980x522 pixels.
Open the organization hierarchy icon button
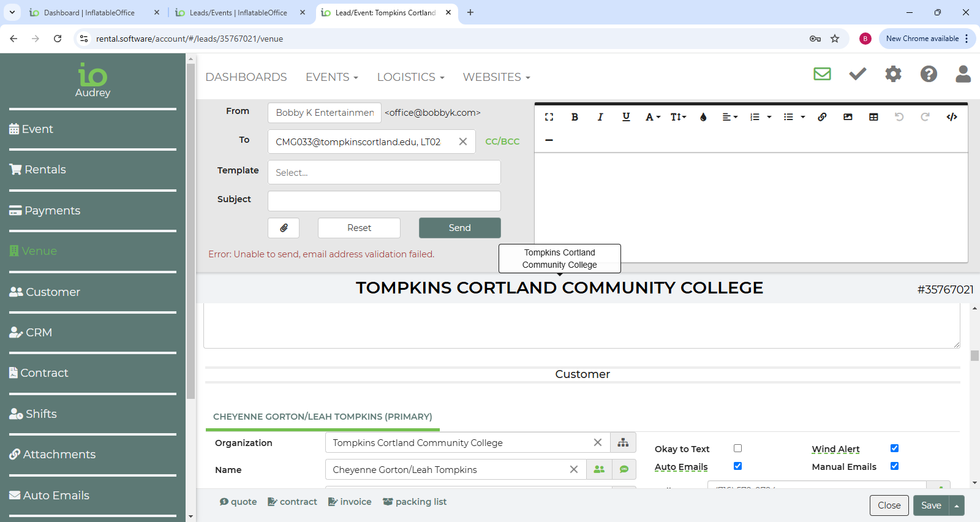coord(623,442)
